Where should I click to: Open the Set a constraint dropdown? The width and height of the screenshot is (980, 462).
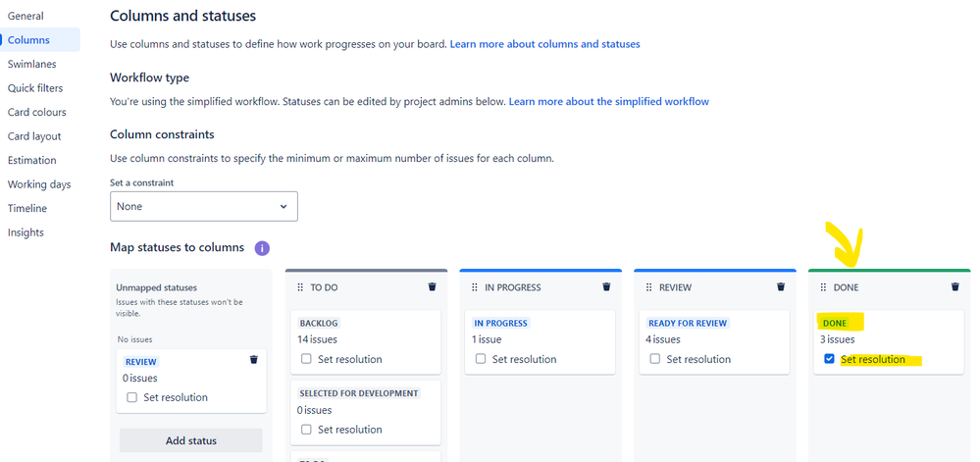204,206
